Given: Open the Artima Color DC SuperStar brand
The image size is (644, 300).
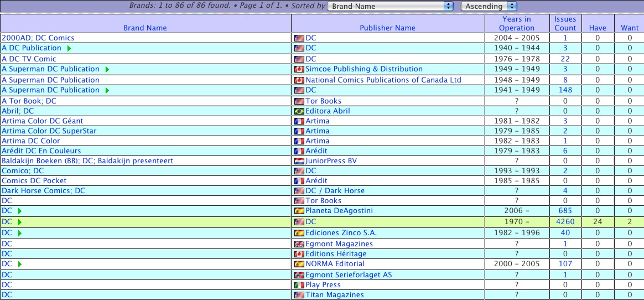Looking at the screenshot, I should click(x=49, y=131).
